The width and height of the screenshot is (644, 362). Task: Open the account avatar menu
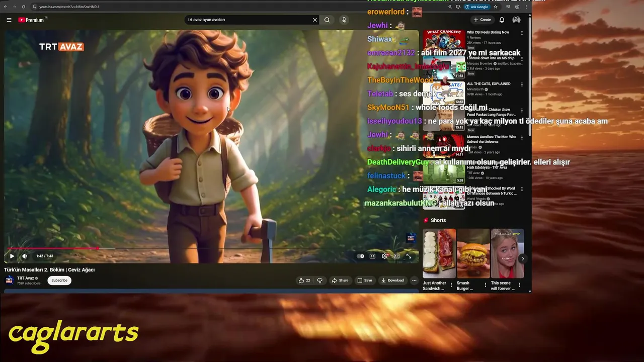pos(516,20)
